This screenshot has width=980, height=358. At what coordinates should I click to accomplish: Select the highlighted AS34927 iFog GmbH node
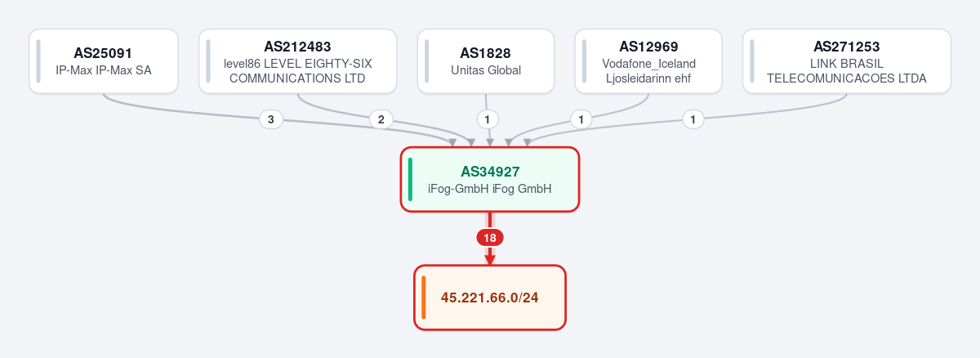pyautogui.click(x=490, y=179)
